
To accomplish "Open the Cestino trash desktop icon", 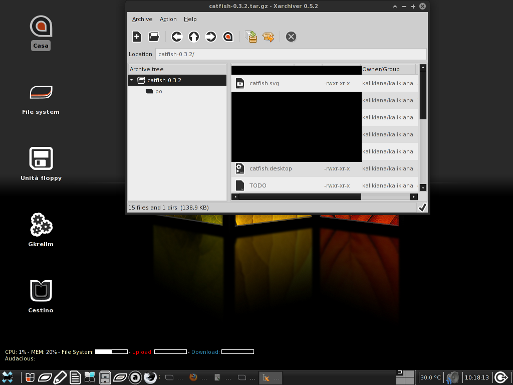I will click(x=41, y=296).
